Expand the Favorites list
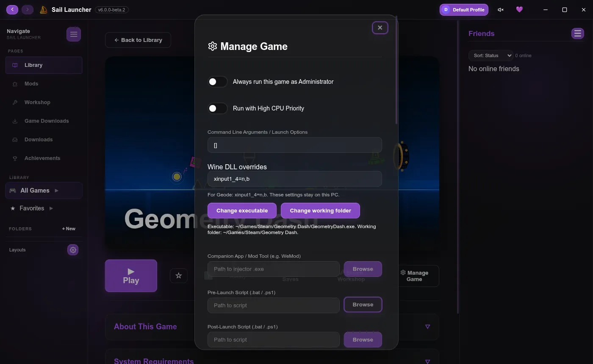This screenshot has height=364, width=593. pos(51,208)
